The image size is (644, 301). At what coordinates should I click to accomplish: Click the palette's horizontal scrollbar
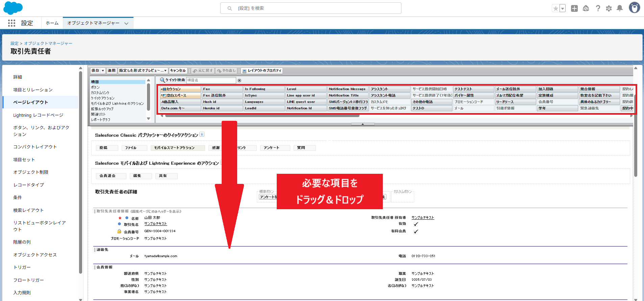262,116
